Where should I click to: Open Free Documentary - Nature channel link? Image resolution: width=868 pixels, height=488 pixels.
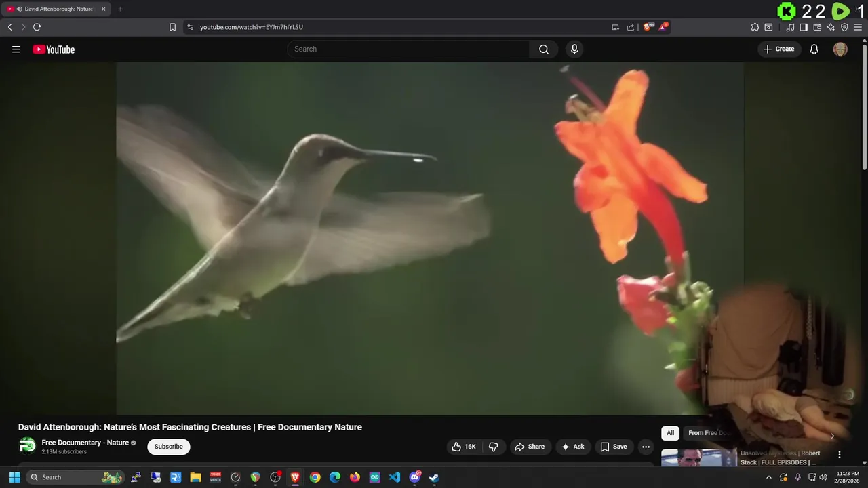pos(85,443)
